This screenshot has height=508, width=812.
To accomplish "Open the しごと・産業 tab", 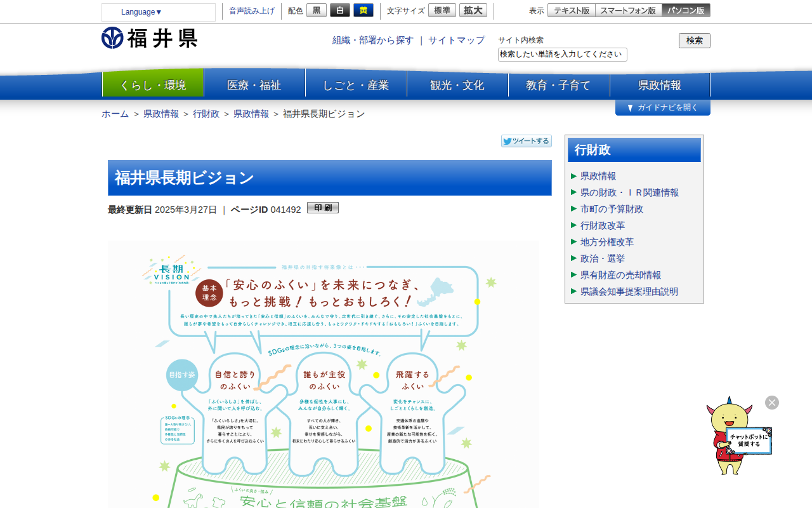I will point(356,85).
